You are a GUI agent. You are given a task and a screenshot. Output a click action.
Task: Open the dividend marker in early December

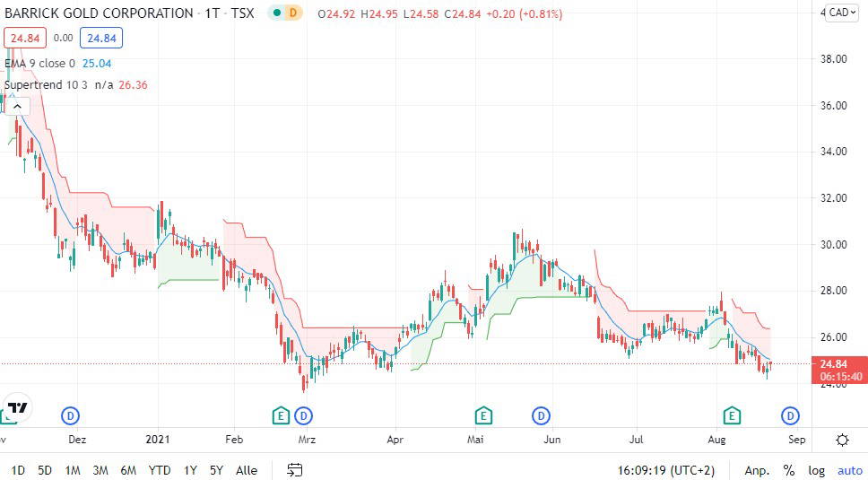[70, 415]
